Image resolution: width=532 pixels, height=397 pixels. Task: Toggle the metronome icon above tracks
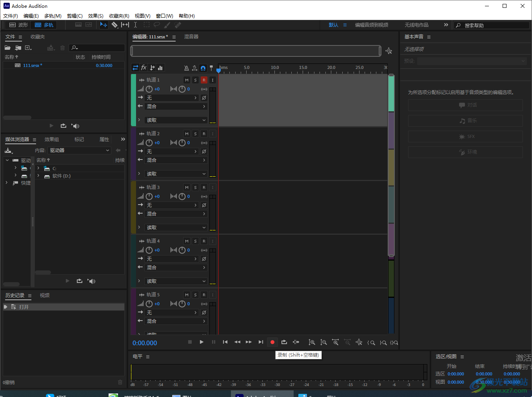[x=187, y=68]
